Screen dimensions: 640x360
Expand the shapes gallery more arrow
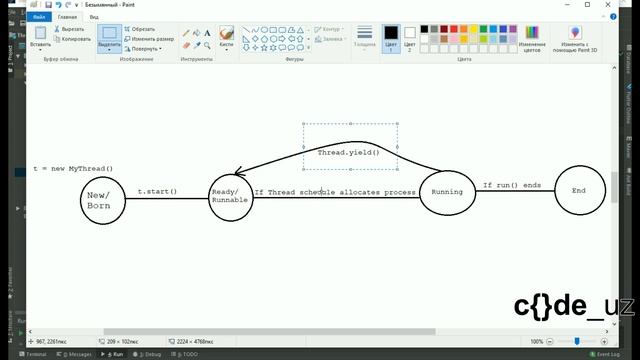[x=308, y=48]
